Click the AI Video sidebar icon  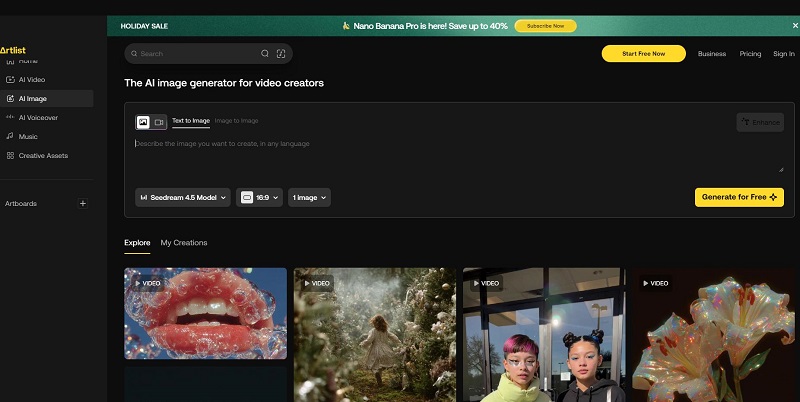click(x=10, y=79)
